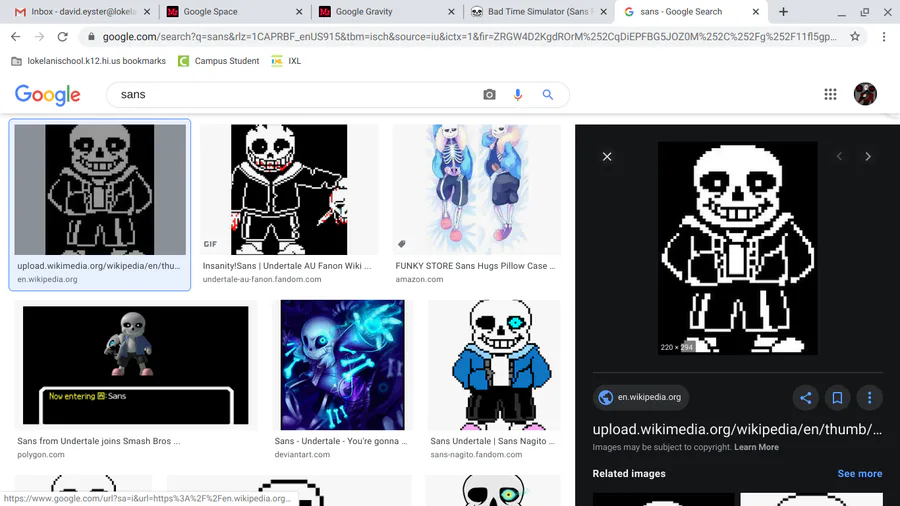The height and width of the screenshot is (506, 900).
Task: Close the Google Space tab
Action: click(299, 11)
